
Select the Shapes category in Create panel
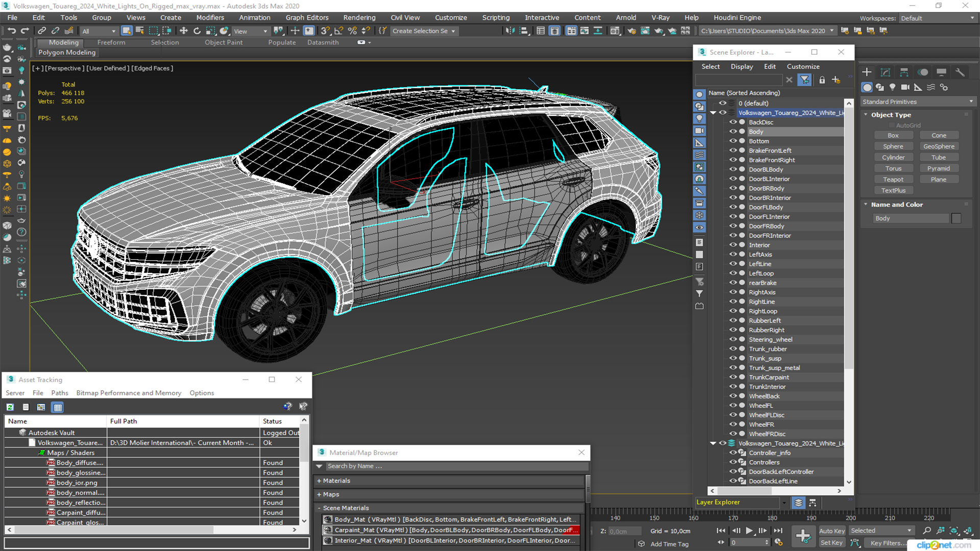click(x=879, y=87)
